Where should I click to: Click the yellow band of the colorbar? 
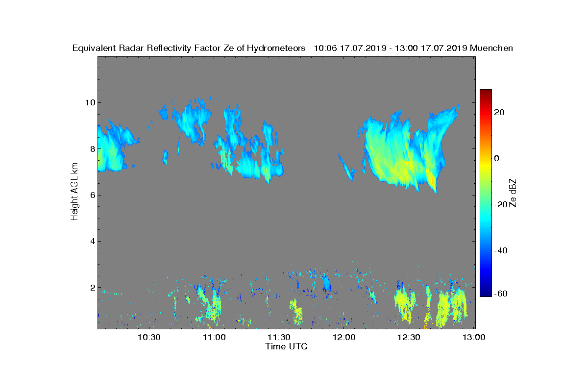point(486,163)
